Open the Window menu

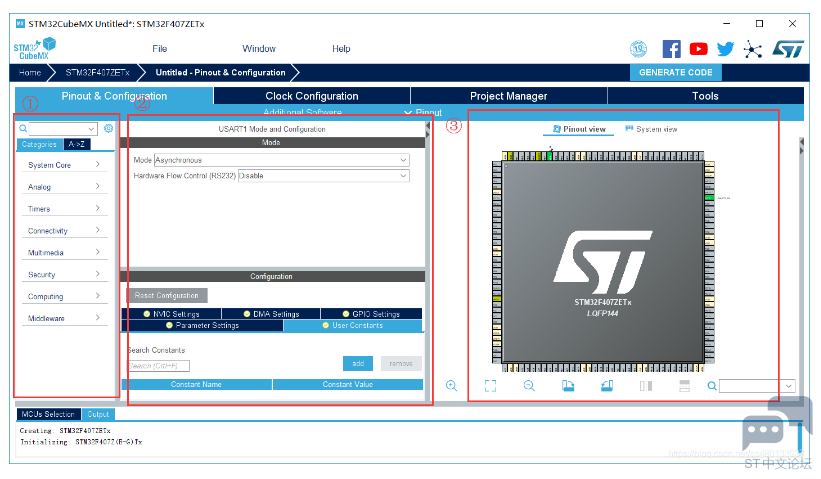coord(259,49)
